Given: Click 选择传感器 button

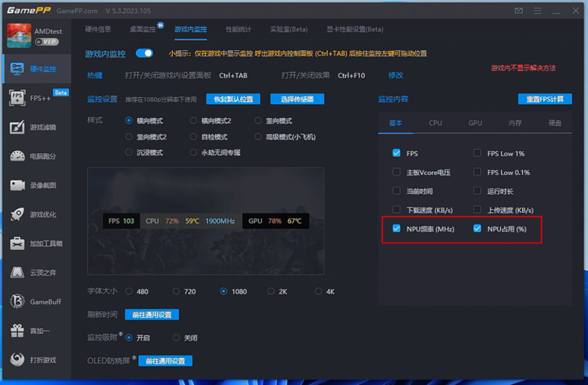Looking at the screenshot, I should click(297, 99).
